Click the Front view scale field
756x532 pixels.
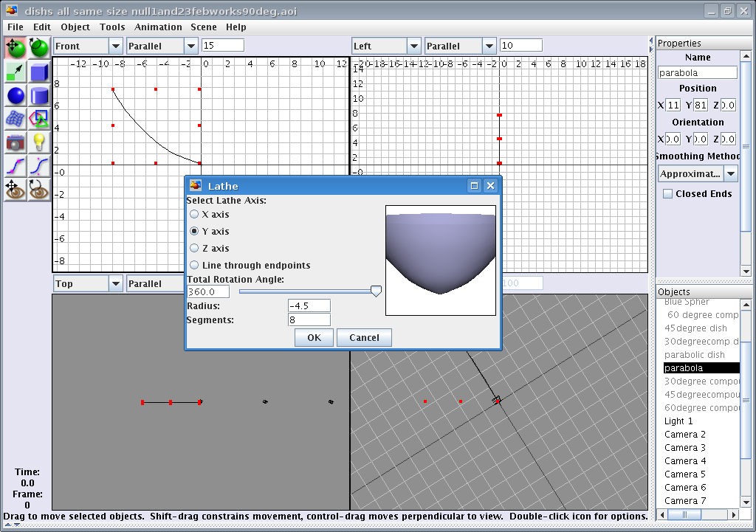(x=223, y=45)
